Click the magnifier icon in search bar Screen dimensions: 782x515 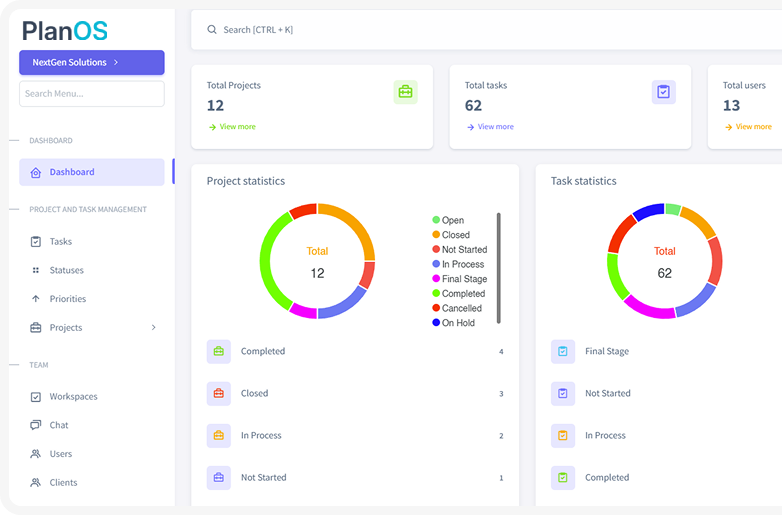tap(212, 30)
